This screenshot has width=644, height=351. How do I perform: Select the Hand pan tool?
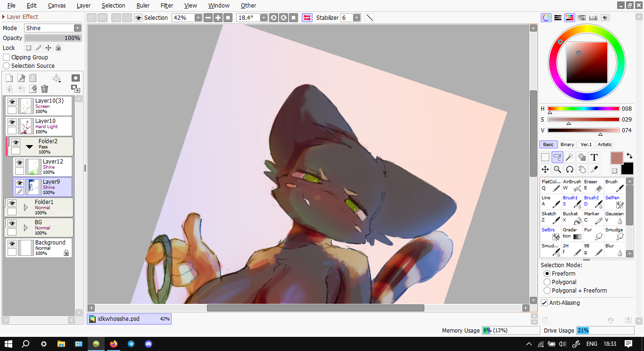tap(582, 170)
